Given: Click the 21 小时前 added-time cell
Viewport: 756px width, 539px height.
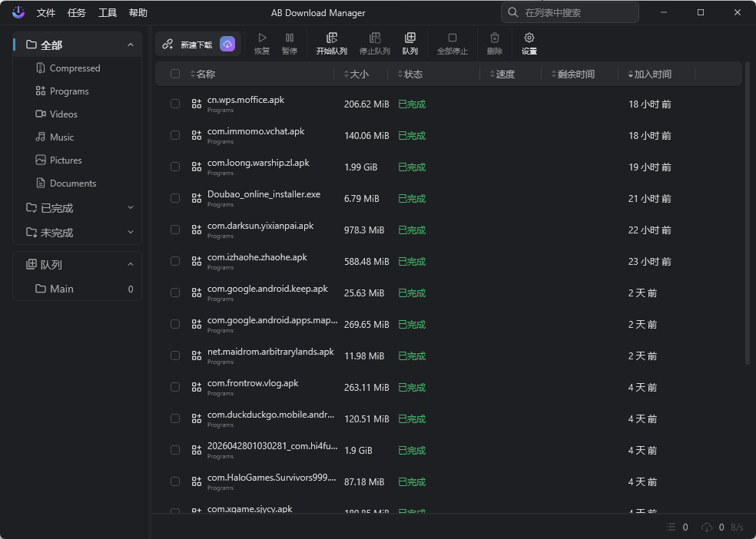Looking at the screenshot, I should coord(649,198).
